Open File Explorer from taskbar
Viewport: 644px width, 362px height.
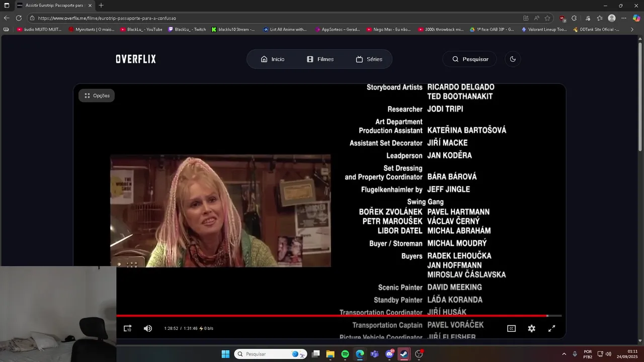point(330,354)
